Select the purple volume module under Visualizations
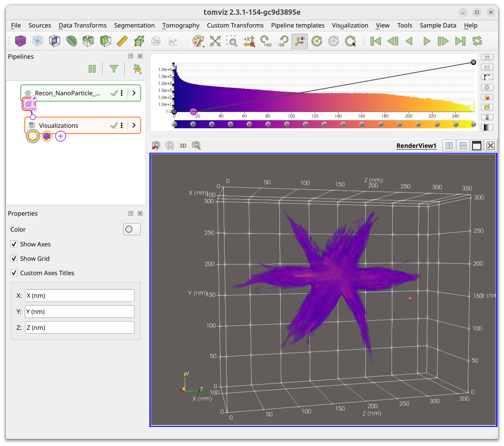The image size is (504, 446). pyautogui.click(x=47, y=136)
